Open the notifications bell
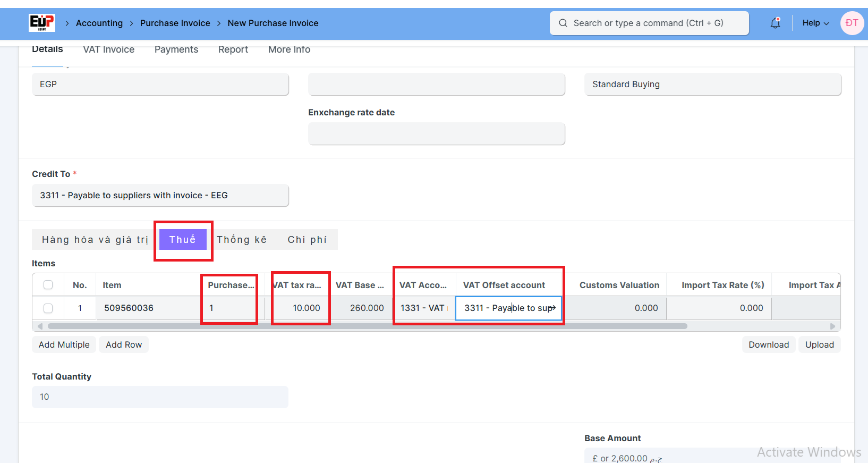Viewport: 868px width, 463px height. [775, 23]
